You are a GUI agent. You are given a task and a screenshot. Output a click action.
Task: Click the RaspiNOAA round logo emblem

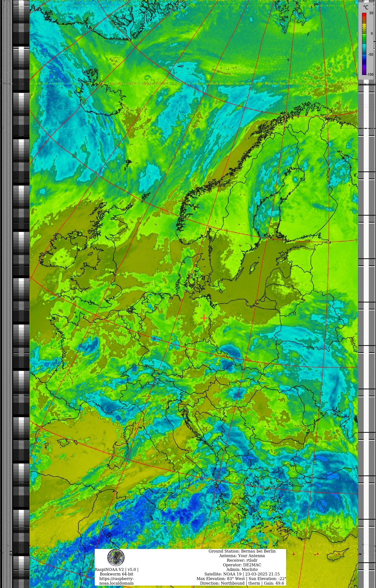tap(116, 558)
